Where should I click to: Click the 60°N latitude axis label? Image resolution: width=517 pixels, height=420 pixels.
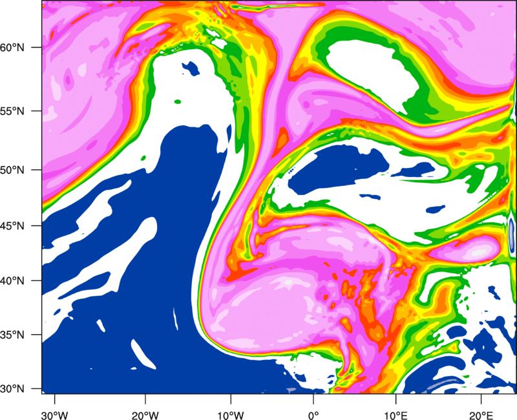click(x=12, y=47)
